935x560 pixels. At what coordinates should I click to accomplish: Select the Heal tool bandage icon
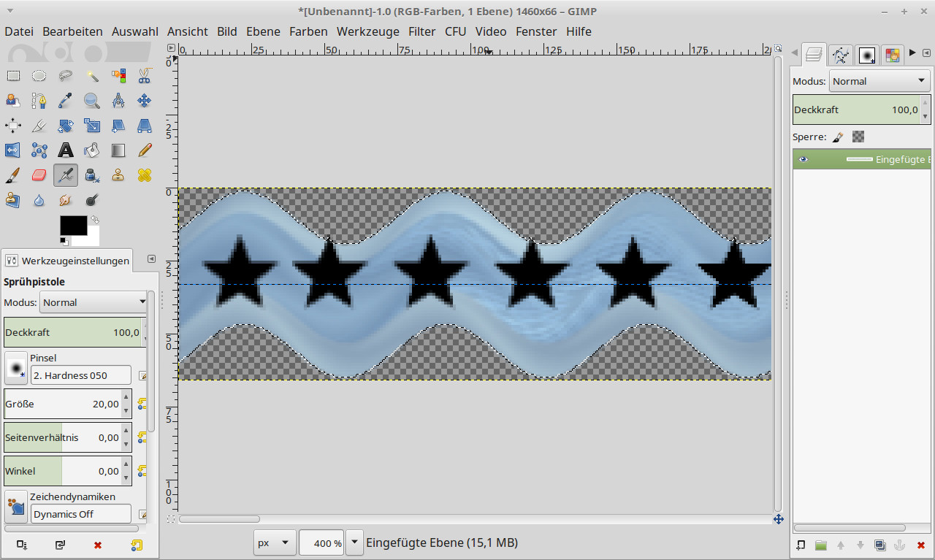click(x=145, y=175)
